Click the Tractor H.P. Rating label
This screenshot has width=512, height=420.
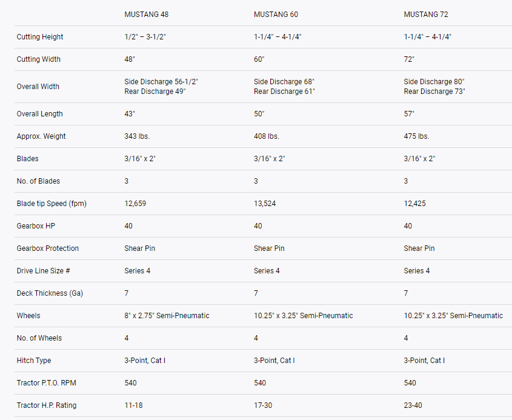[47, 405]
